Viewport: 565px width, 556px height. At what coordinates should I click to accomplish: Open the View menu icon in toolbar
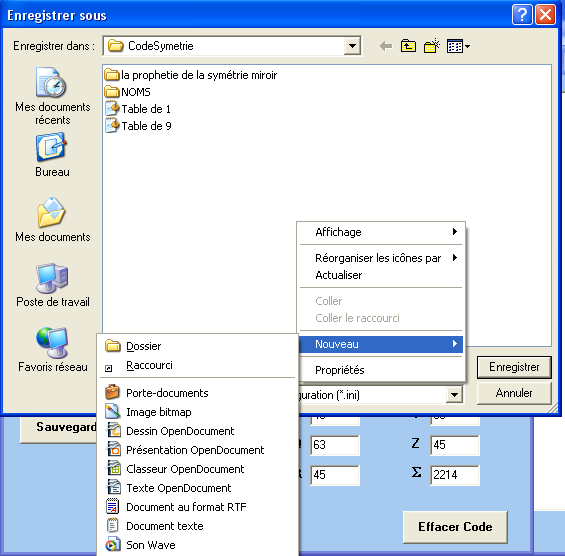458,46
